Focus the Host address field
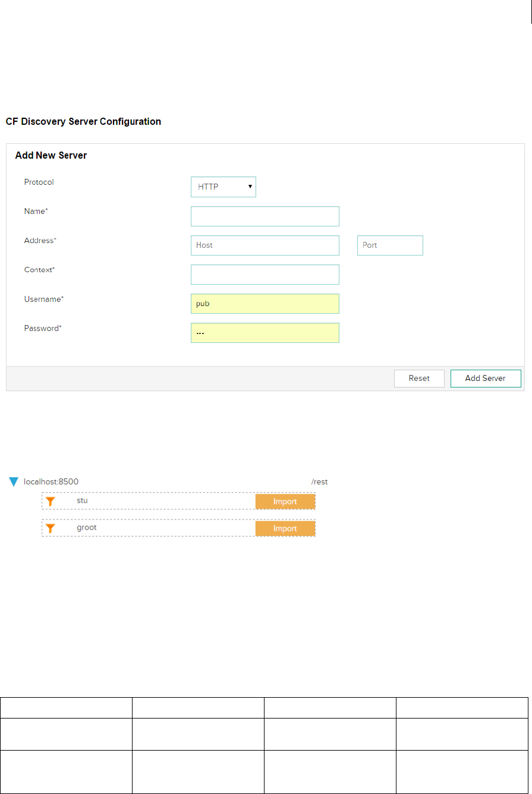This screenshot has height=794, width=532. (265, 245)
